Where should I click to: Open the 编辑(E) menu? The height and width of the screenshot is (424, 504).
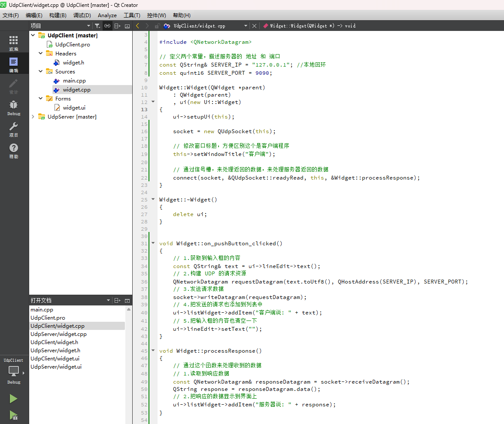pyautogui.click(x=34, y=15)
